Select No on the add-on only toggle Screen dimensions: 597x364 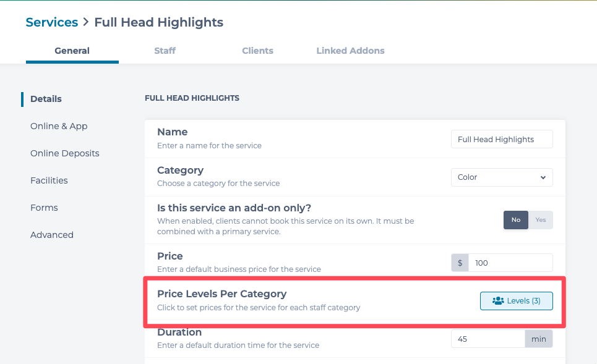[516, 220]
